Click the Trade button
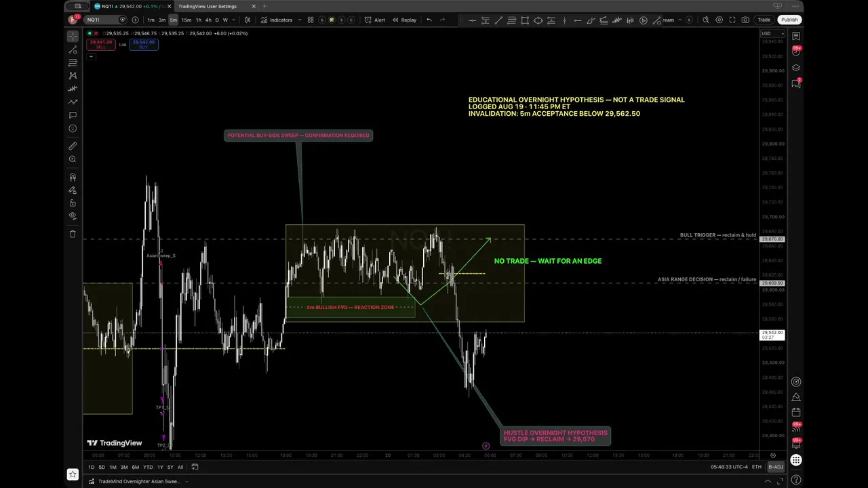The image size is (868, 488). 764,20
